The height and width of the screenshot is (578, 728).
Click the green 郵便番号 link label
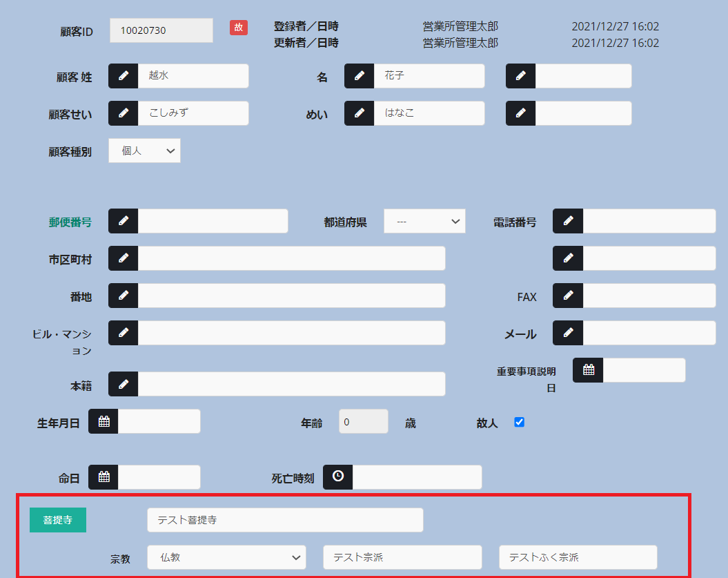point(70,222)
